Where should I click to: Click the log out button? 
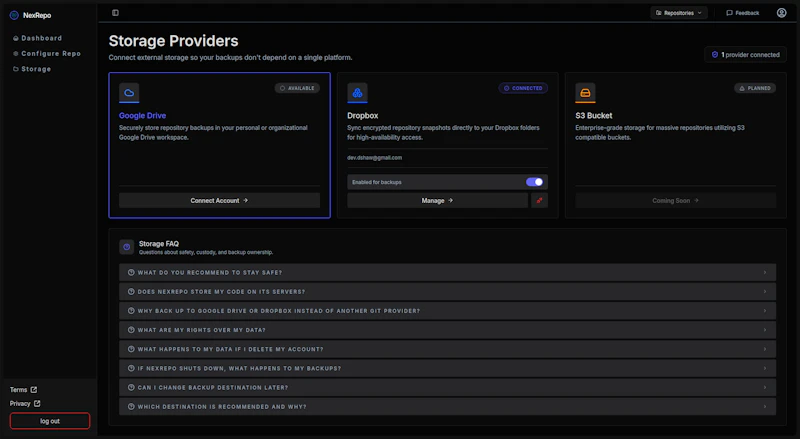(x=50, y=421)
